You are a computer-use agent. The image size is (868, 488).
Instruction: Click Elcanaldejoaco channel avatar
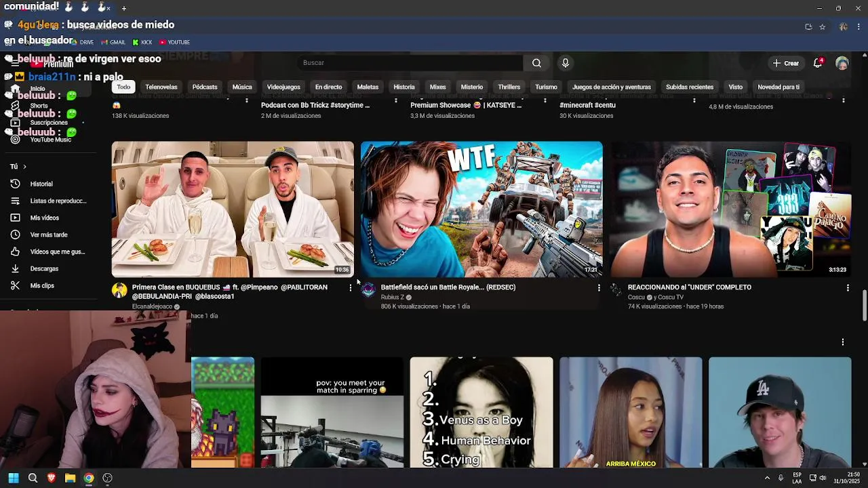119,291
